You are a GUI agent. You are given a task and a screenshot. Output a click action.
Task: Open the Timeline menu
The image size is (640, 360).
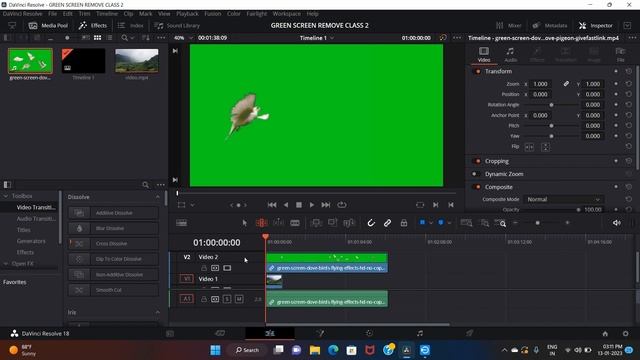click(107, 13)
